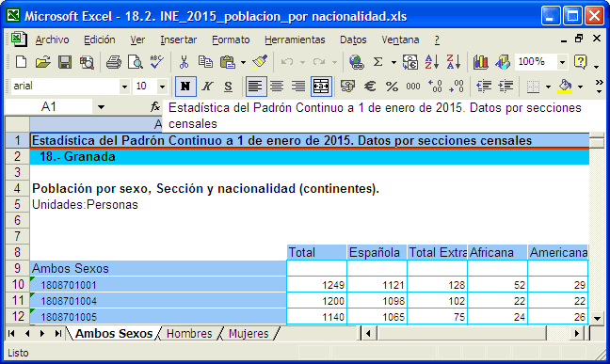Launch the Chart Wizard icon
The height and width of the screenshot is (364, 610).
[x=480, y=62]
